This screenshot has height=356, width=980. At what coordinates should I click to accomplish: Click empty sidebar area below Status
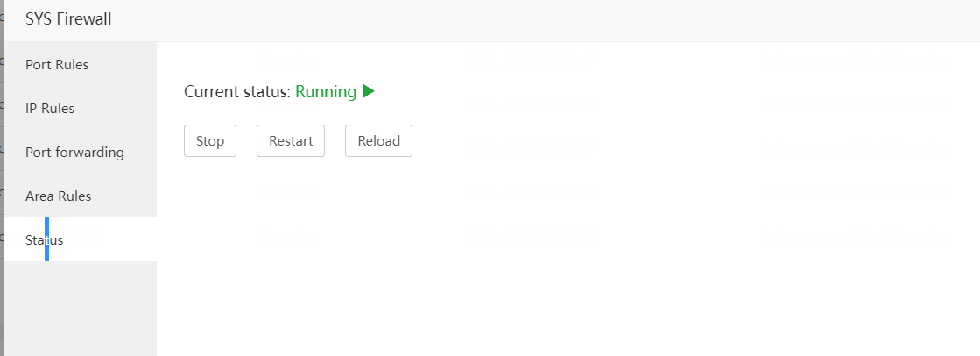[79, 307]
